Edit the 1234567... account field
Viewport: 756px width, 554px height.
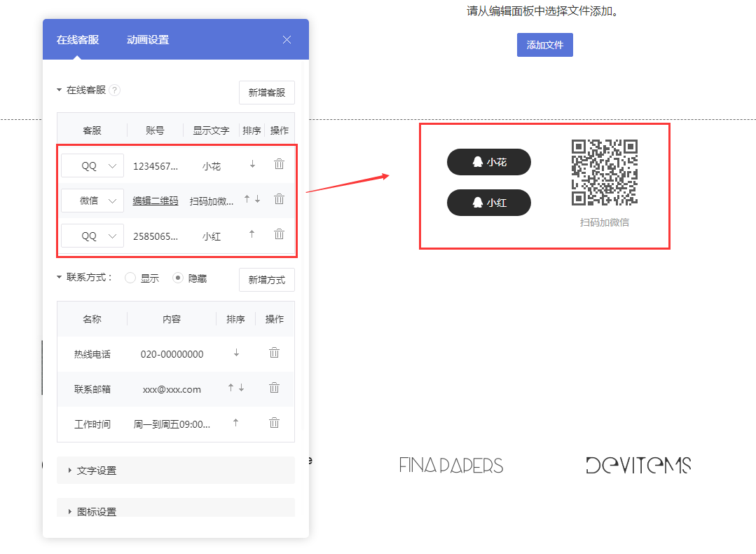tap(156, 166)
